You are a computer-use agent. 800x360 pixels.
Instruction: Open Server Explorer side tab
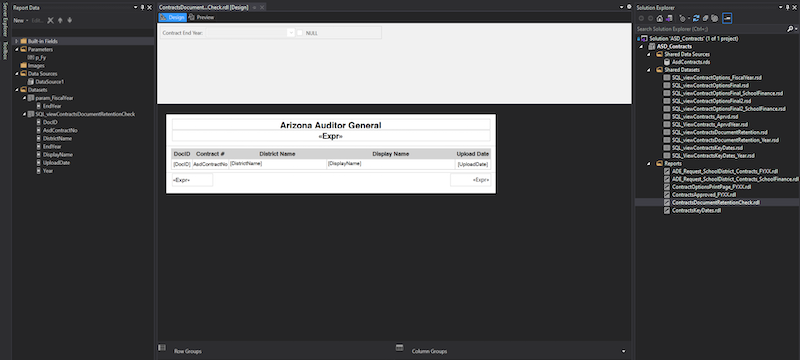(5, 21)
